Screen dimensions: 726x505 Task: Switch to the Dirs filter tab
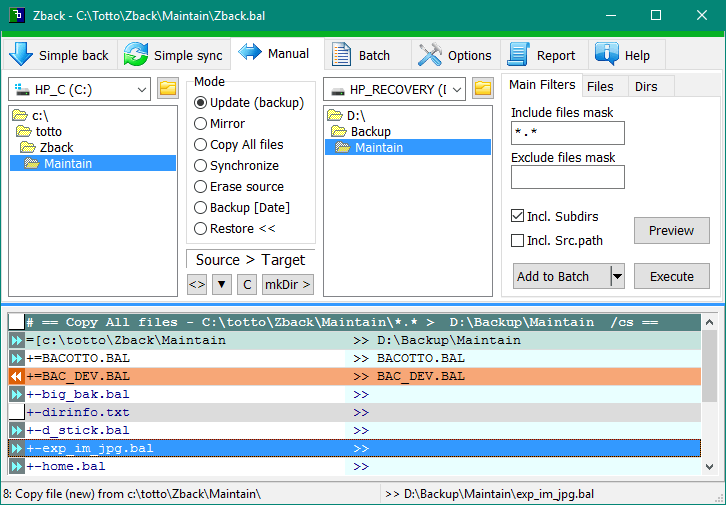tap(646, 86)
